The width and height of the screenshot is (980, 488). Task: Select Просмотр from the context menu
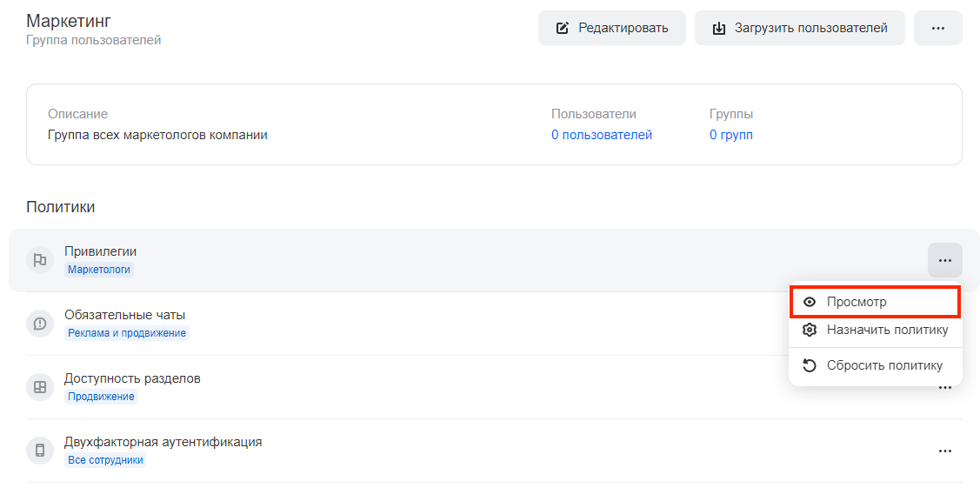pos(875,302)
